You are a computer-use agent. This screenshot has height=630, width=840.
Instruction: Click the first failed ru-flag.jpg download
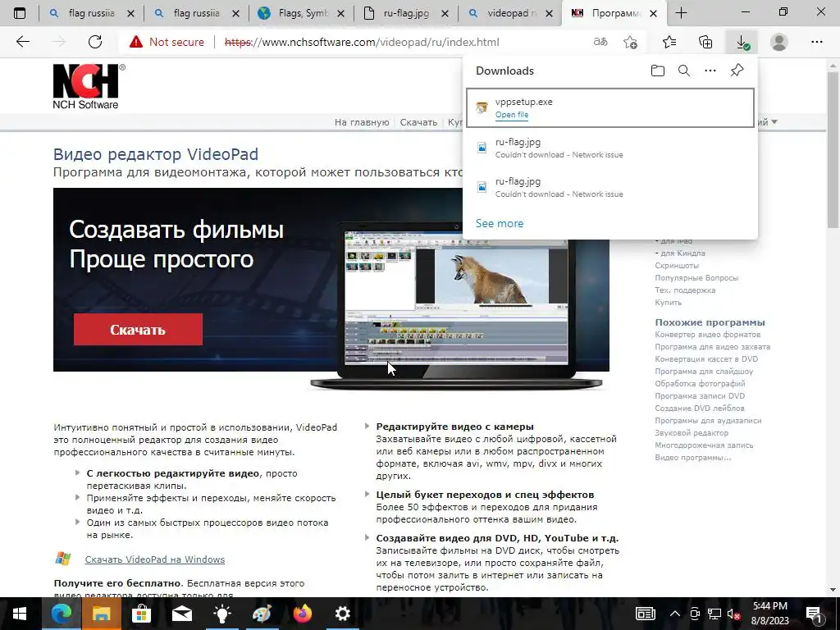point(610,148)
